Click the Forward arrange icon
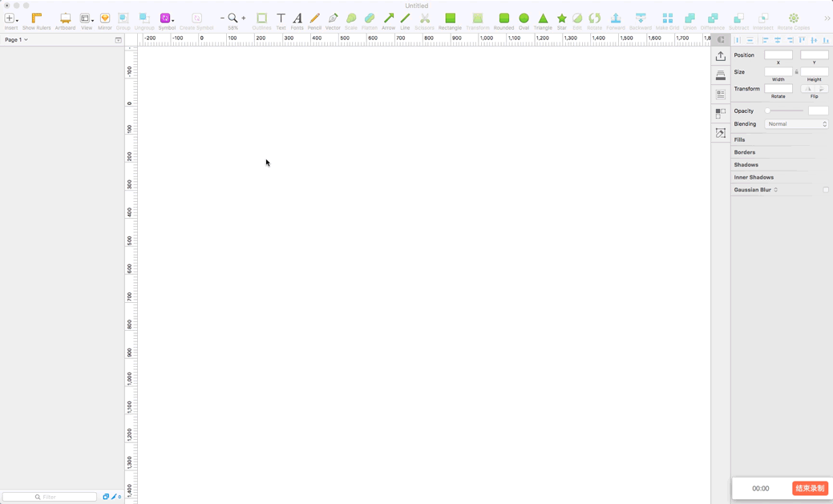 coord(615,18)
